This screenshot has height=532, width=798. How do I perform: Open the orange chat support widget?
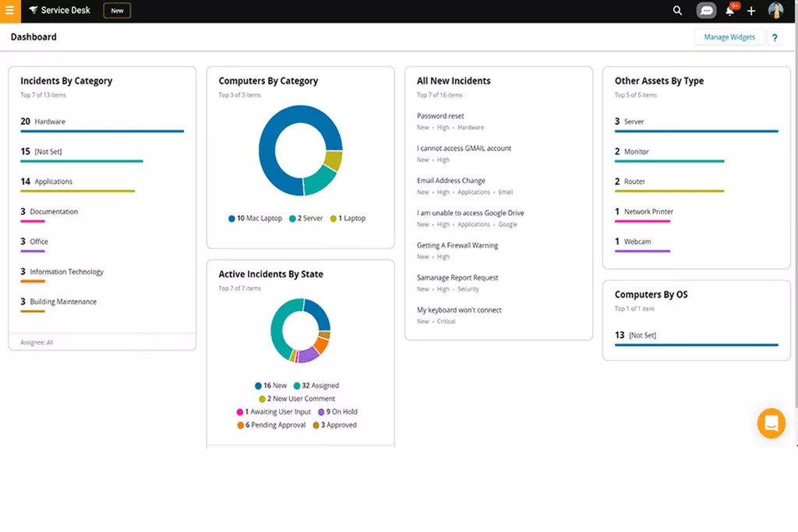point(771,423)
